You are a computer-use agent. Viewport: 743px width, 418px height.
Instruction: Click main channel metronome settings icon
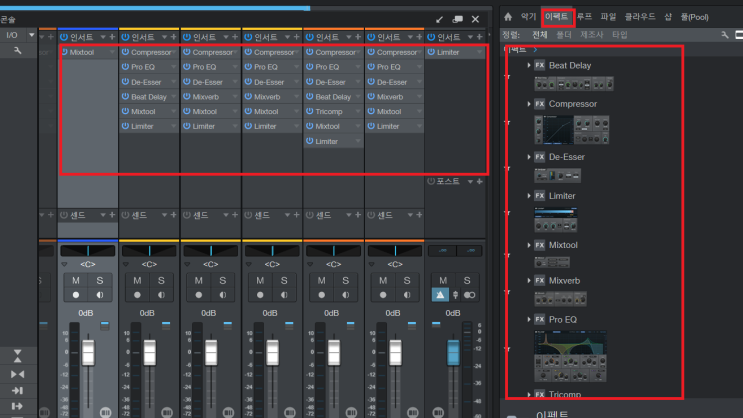click(x=455, y=295)
